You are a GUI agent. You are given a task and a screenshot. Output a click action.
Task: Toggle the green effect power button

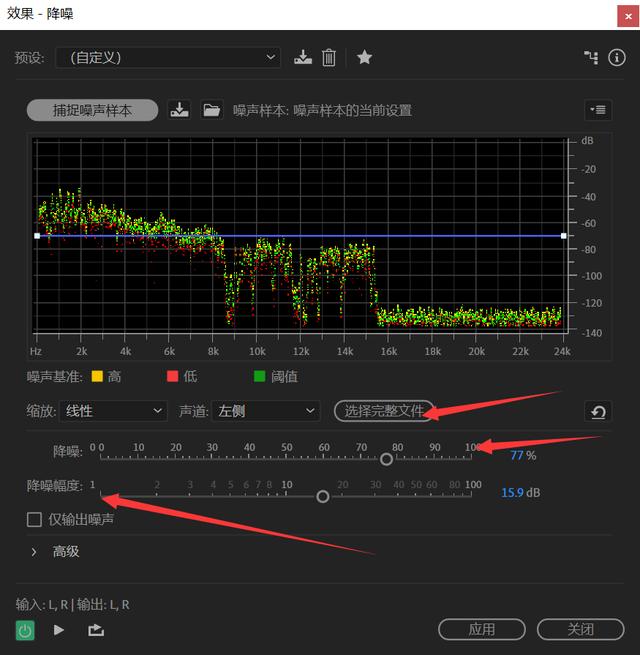coord(25,630)
